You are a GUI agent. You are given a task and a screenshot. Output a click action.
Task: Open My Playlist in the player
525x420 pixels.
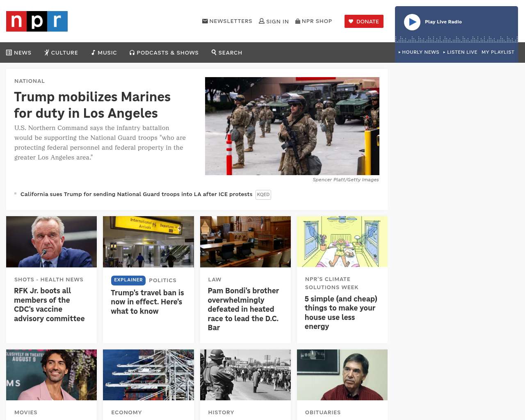click(498, 52)
